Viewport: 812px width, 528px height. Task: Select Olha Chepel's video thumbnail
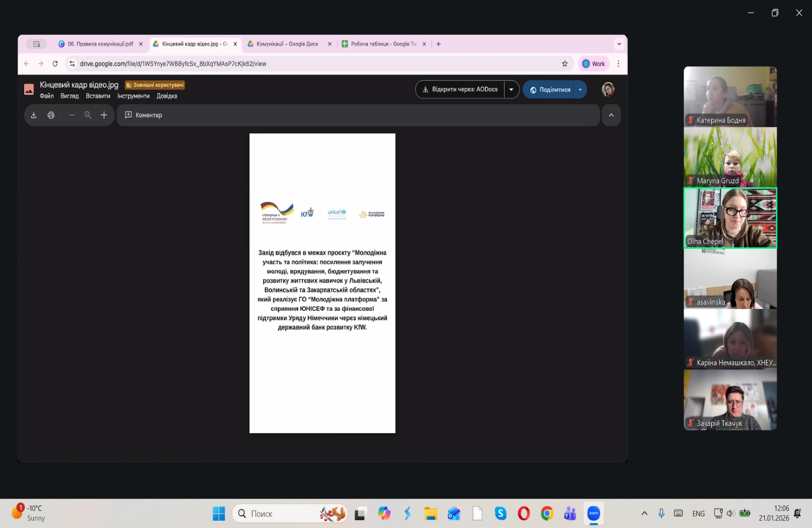tap(730, 218)
